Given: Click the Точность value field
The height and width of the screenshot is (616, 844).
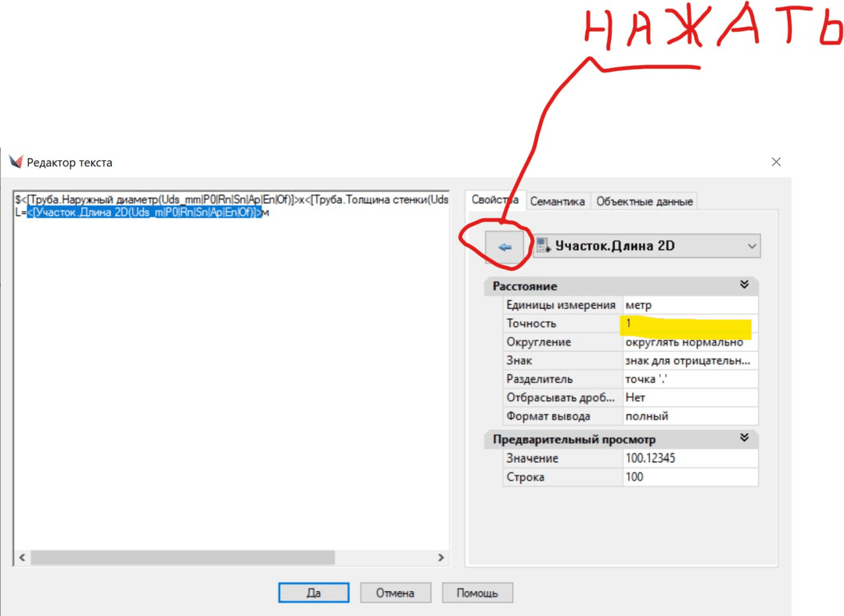Looking at the screenshot, I should 689,324.
